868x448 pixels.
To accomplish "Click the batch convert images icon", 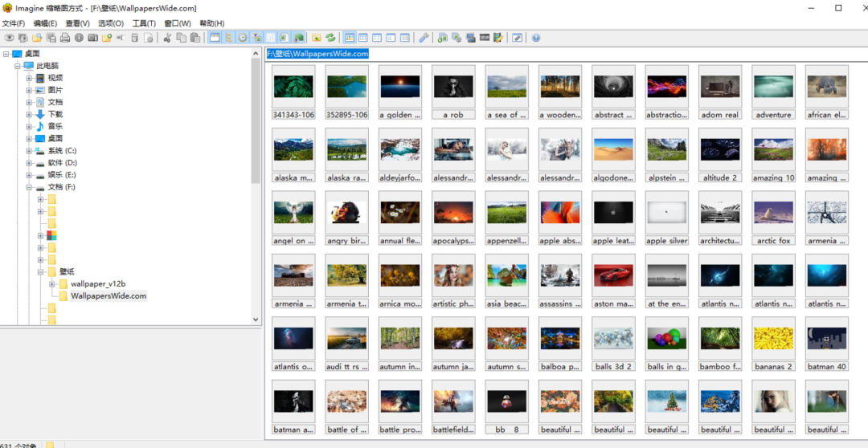I will 442,38.
